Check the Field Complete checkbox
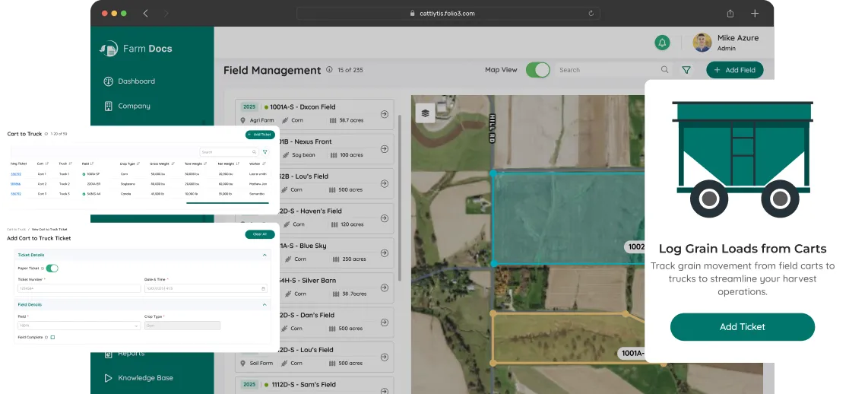 [52, 337]
